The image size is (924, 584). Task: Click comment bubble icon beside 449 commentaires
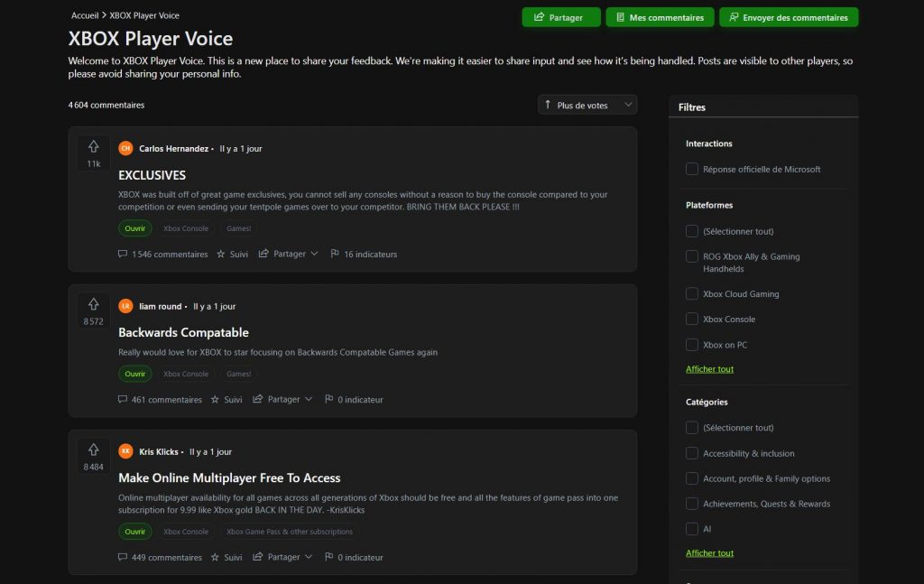point(123,557)
